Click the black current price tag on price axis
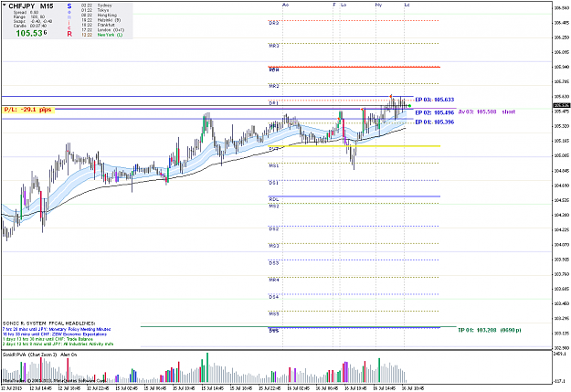The image size is (571, 392). [561, 106]
